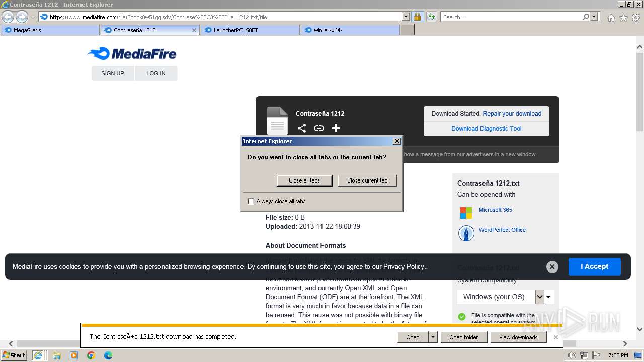The height and width of the screenshot is (362, 644).
Task: Click the address bar URL field
Action: click(225, 17)
